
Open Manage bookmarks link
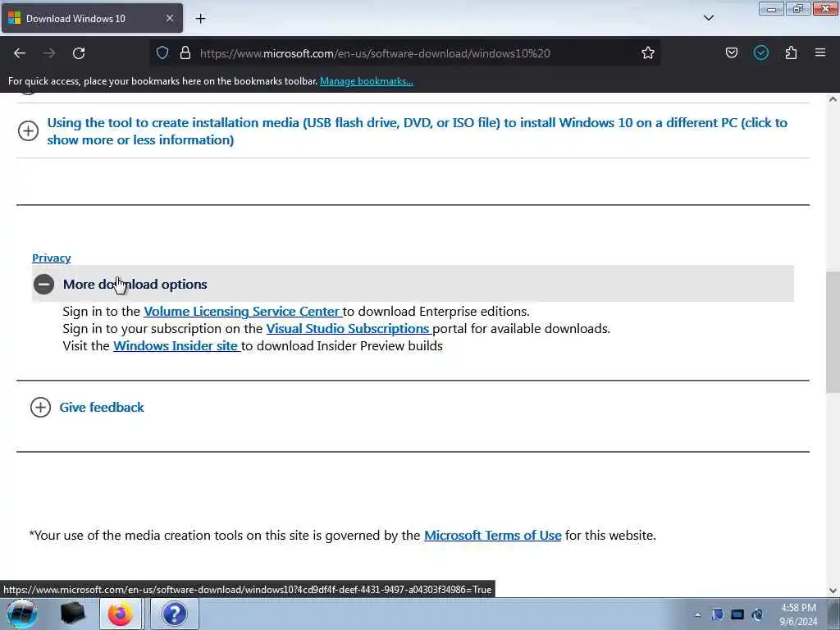[x=367, y=81]
